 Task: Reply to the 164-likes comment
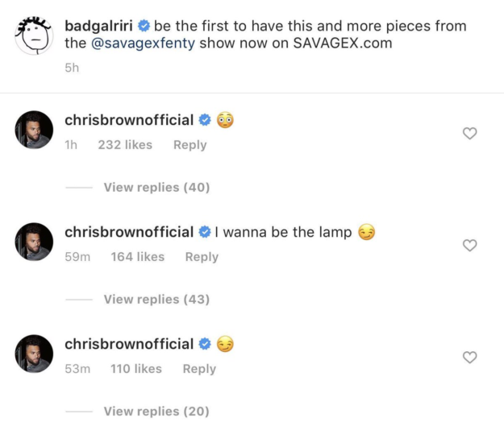tap(202, 257)
